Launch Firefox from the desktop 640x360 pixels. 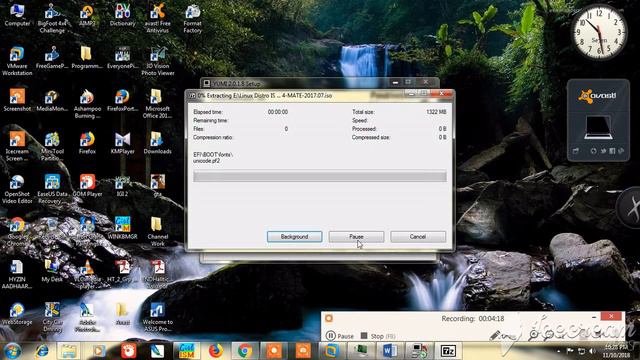[x=87, y=143]
